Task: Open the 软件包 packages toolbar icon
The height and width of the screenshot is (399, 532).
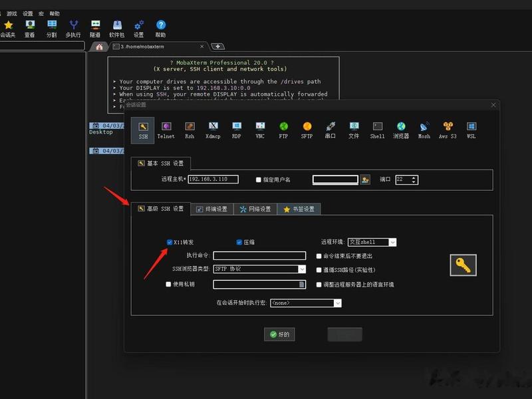Action: [117, 29]
